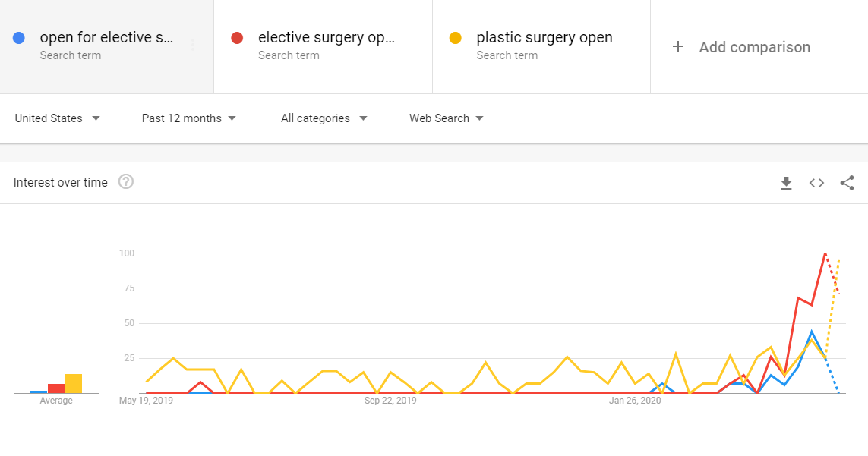The width and height of the screenshot is (868, 456).
Task: Click the red dot for elective surgery term
Action: tap(237, 38)
